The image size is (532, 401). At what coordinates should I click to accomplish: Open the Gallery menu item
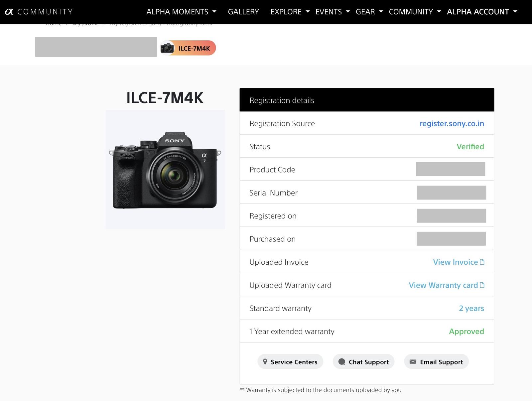click(x=243, y=12)
